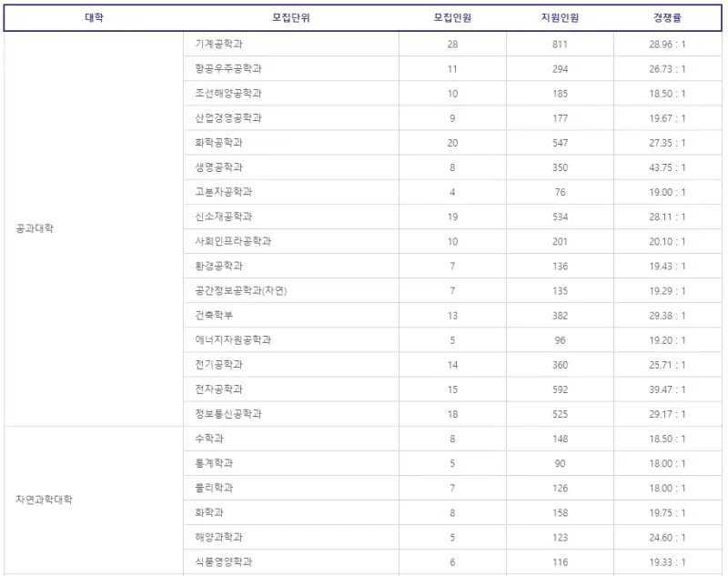Viewport: 728px width, 576px height.
Task: Select the 환경공학과 row name
Action: 219,266
